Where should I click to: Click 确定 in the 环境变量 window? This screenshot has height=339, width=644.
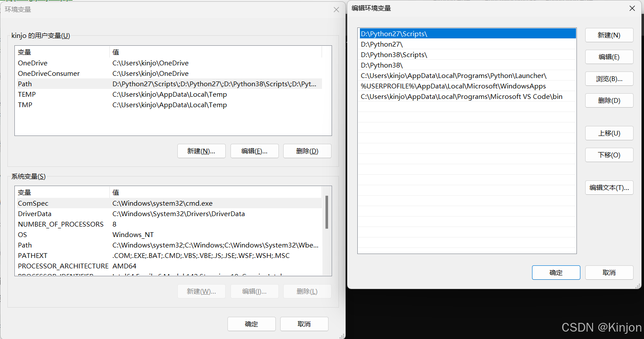coord(251,324)
